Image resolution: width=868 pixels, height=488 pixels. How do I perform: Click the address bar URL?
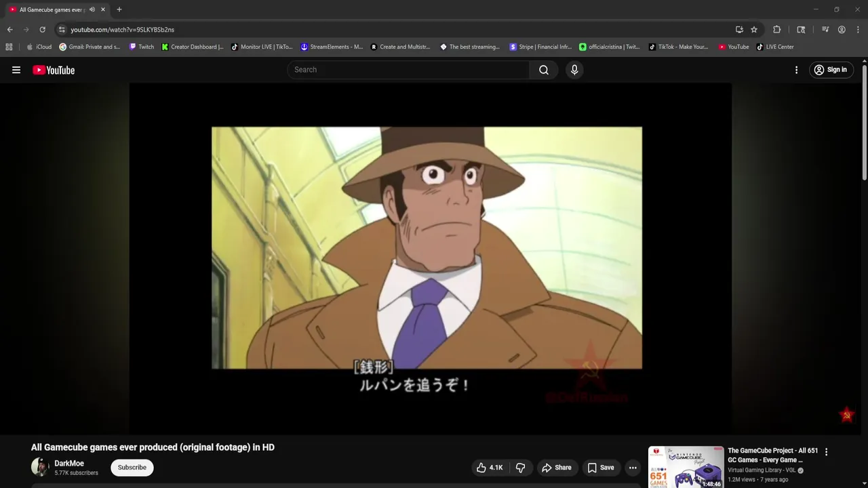pos(122,30)
